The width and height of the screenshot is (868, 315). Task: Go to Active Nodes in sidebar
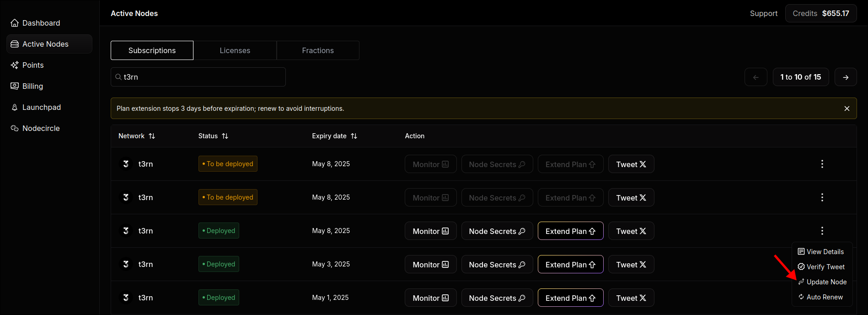tap(49, 44)
